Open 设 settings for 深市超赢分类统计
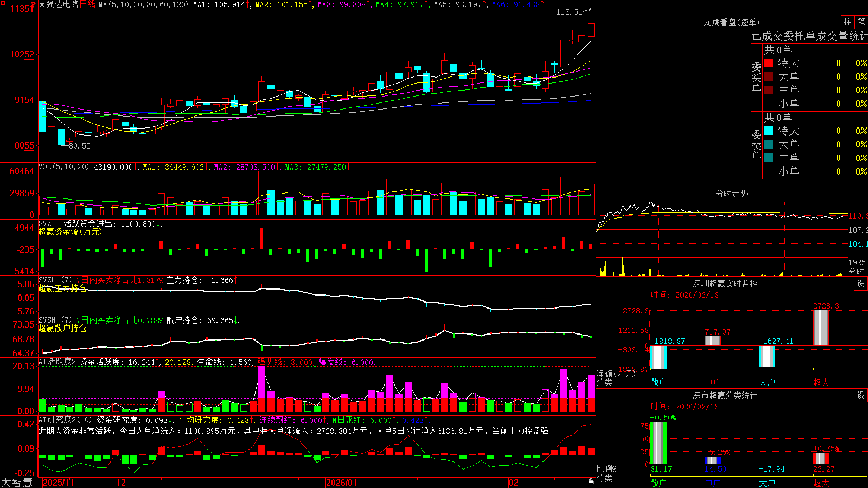The height and width of the screenshot is (488, 868). click(861, 395)
